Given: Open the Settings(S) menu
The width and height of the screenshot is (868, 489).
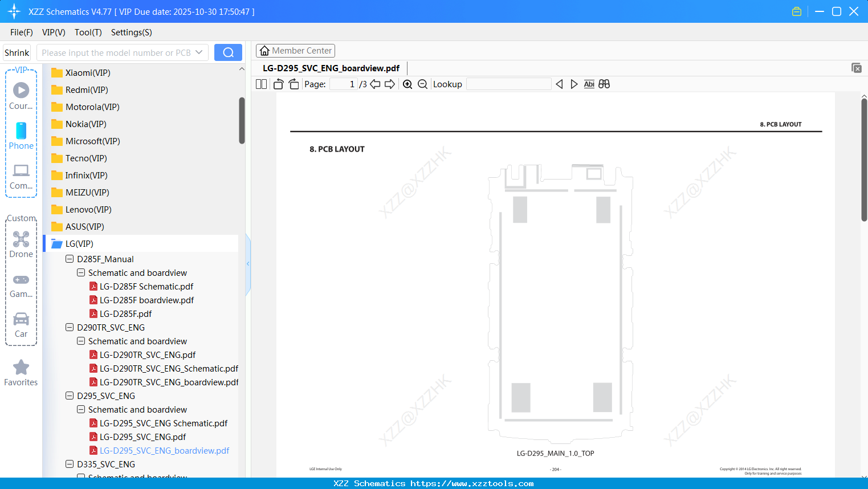Looking at the screenshot, I should (x=132, y=32).
